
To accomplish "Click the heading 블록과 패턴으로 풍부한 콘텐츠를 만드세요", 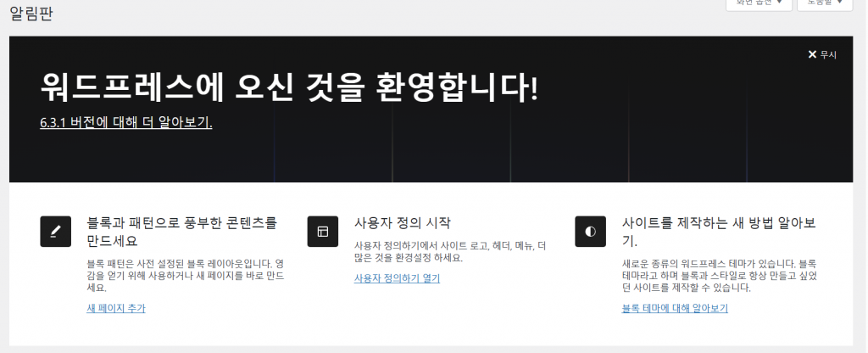I will pos(182,233).
